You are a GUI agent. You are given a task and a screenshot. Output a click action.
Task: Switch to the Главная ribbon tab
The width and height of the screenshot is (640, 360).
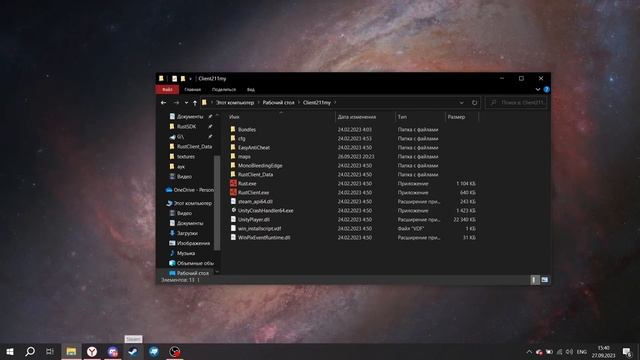click(x=193, y=89)
